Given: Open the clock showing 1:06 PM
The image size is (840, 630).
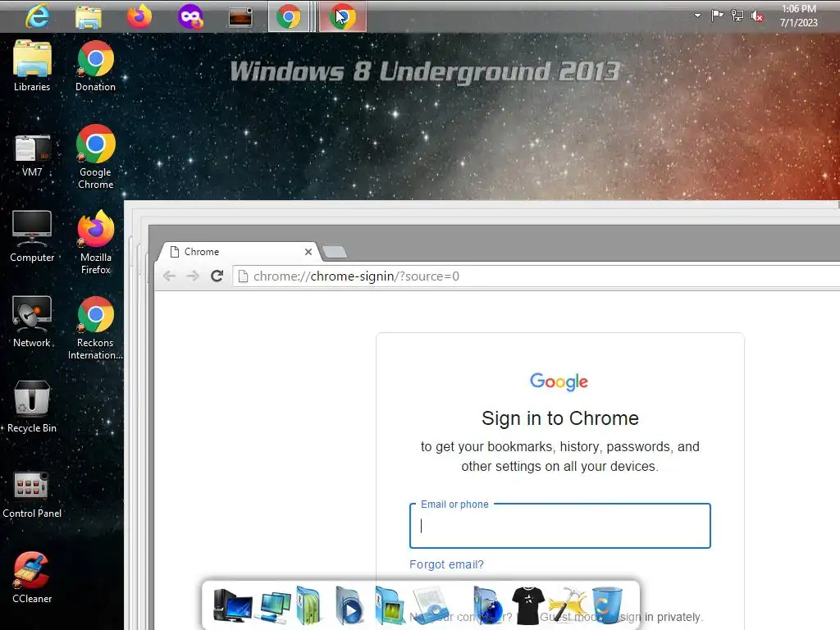Looking at the screenshot, I should 799,16.
